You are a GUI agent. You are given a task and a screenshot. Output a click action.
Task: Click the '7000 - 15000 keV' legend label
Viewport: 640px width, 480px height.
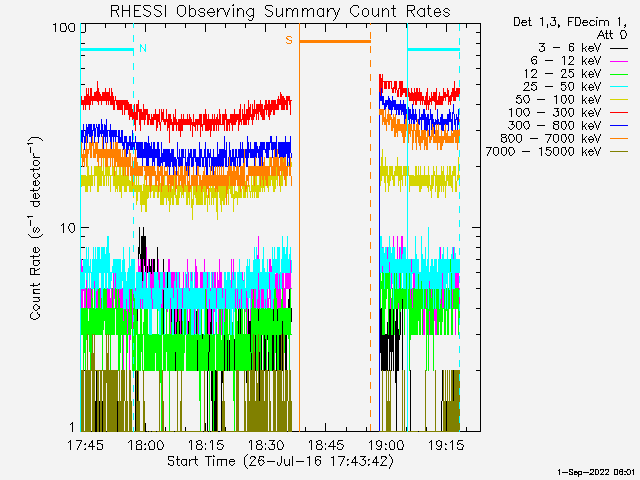(543, 152)
